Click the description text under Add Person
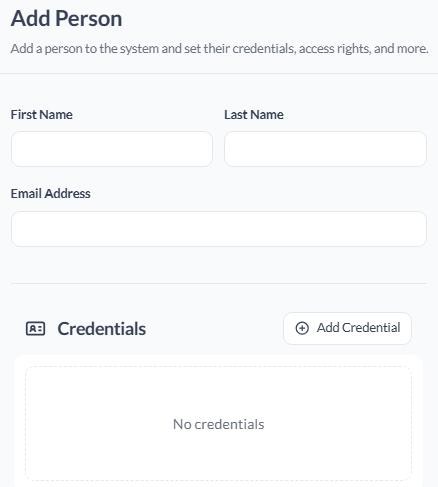The width and height of the screenshot is (438, 487). (219, 49)
